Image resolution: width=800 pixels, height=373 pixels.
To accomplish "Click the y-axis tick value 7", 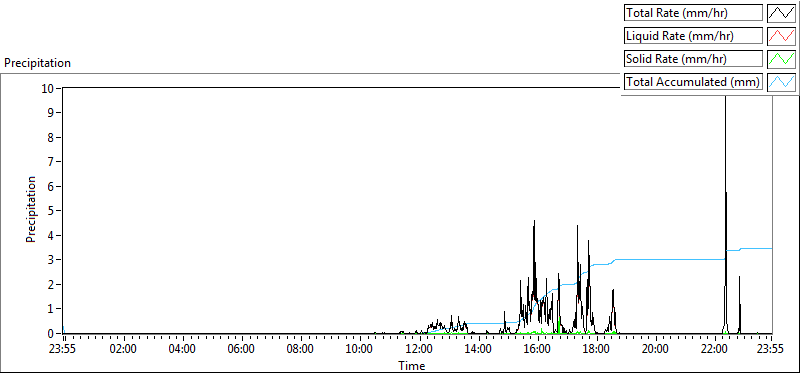I will tap(51, 162).
